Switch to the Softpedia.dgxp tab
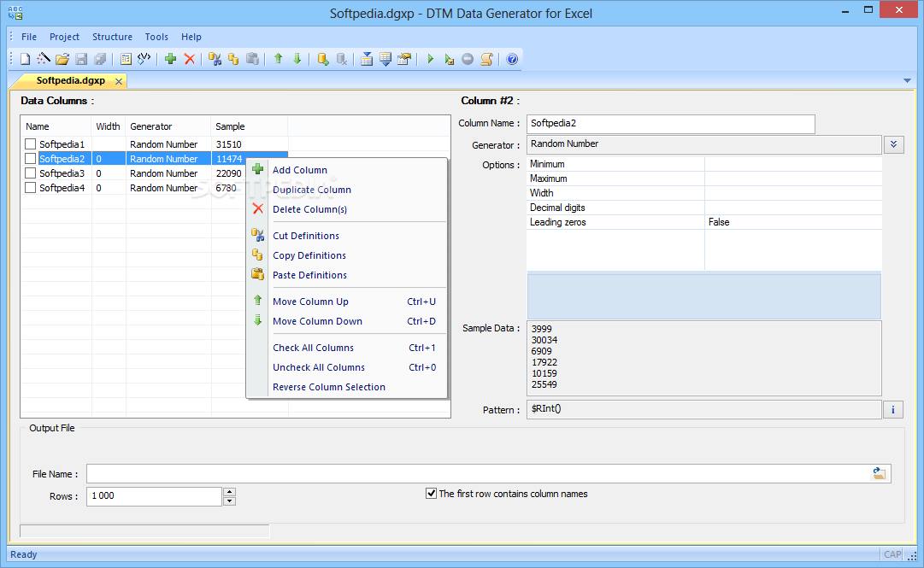This screenshot has height=568, width=924. (x=71, y=80)
